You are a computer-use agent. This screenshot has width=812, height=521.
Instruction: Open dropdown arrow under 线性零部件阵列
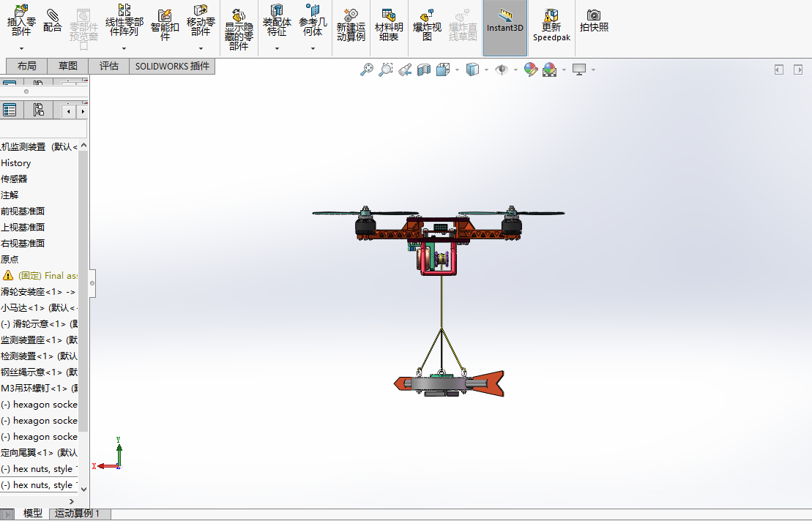coord(124,48)
